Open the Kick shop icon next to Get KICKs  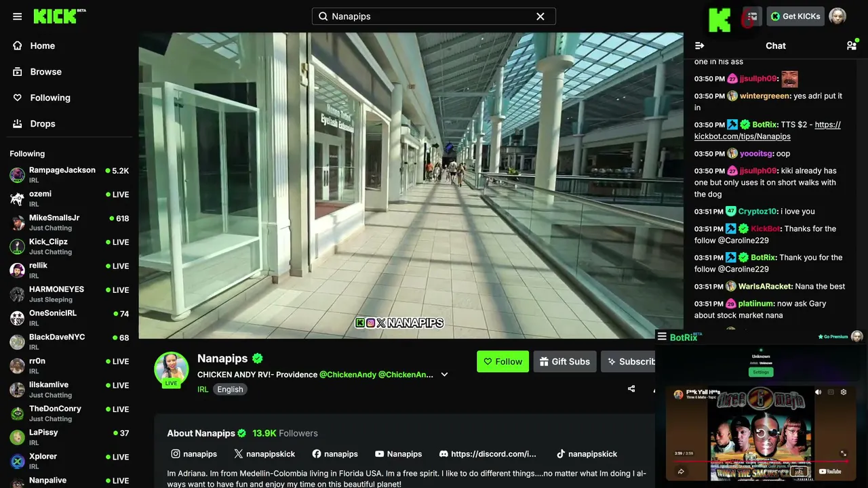click(x=752, y=16)
